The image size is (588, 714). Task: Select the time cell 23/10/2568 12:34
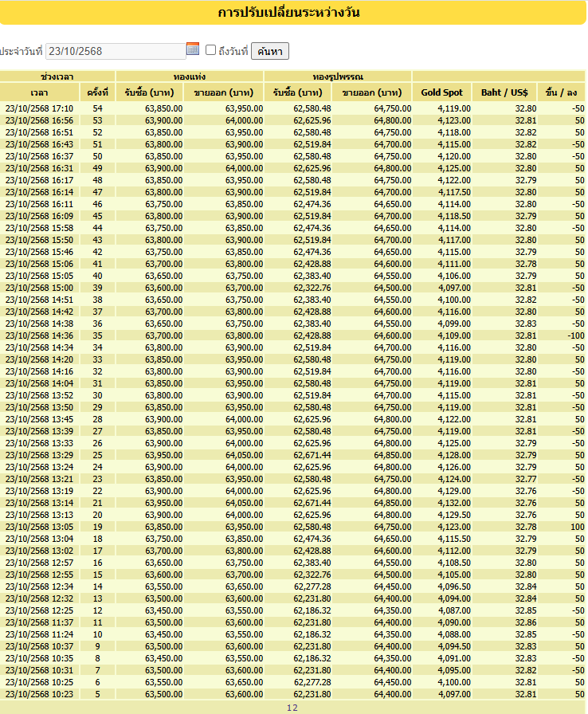pyautogui.click(x=39, y=586)
